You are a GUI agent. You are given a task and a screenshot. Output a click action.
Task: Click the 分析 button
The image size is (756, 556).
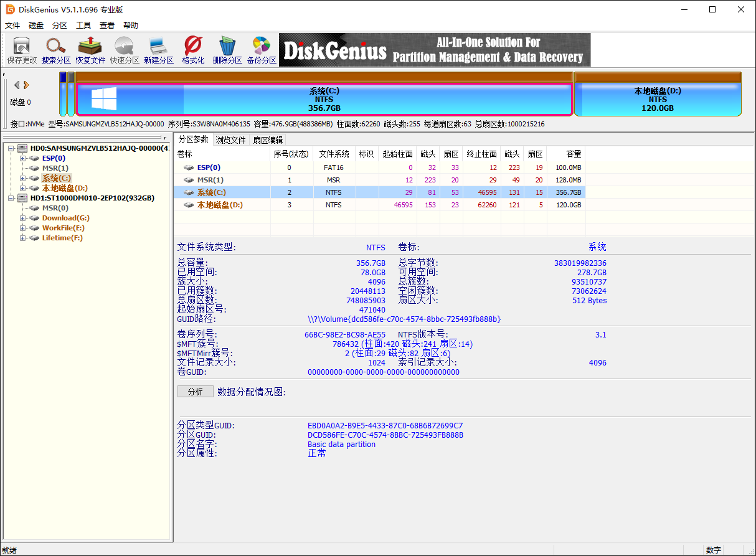(x=195, y=392)
